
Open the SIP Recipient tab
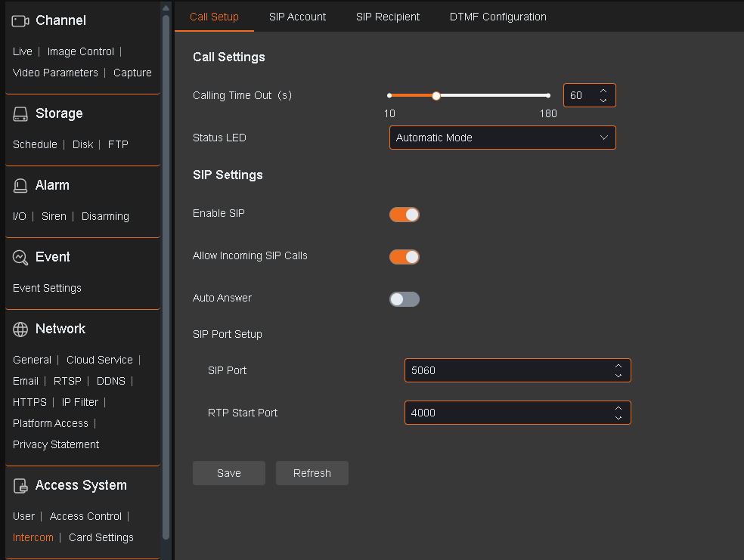388,17
